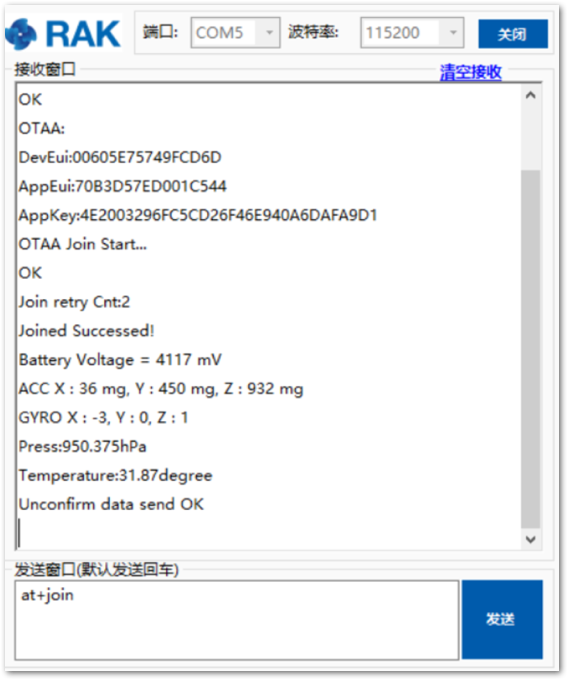568x680 pixels.
Task: Click the Battery Voltage reading line
Action: pos(120,360)
